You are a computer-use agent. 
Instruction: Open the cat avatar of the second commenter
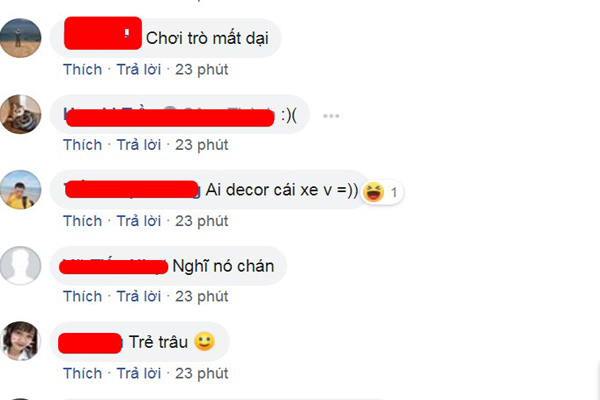pos(21,114)
